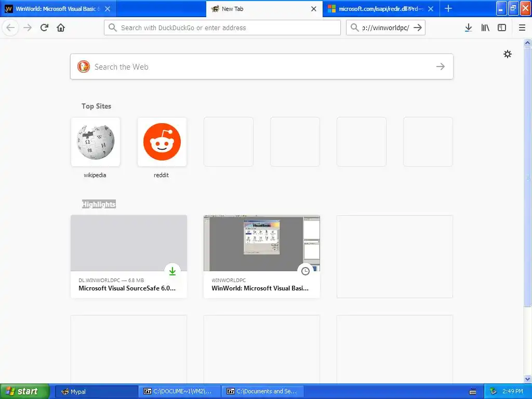Click the magnifier icon in search box
This screenshot has height=399, width=532.
pos(354,28)
